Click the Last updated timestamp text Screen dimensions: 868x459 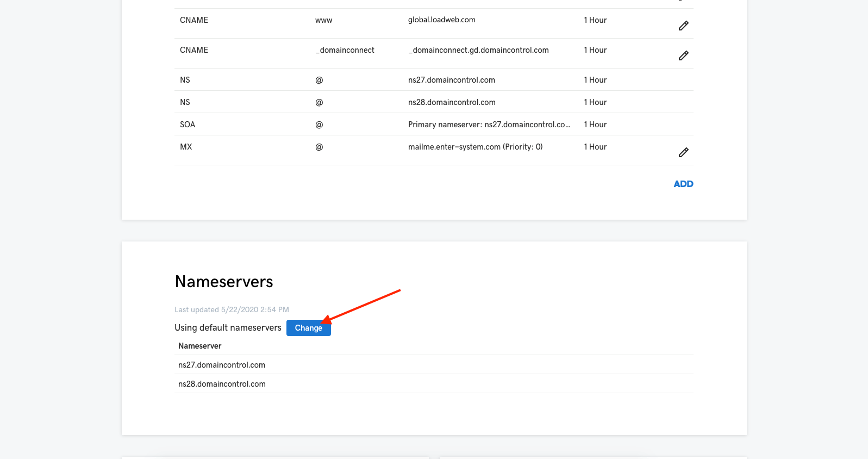[x=232, y=310]
